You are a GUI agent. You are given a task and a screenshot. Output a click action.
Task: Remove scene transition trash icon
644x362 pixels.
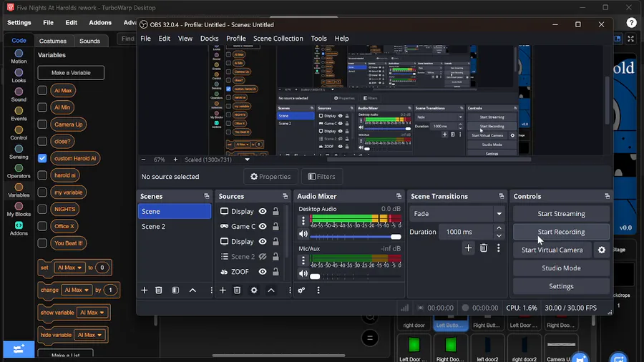(484, 248)
